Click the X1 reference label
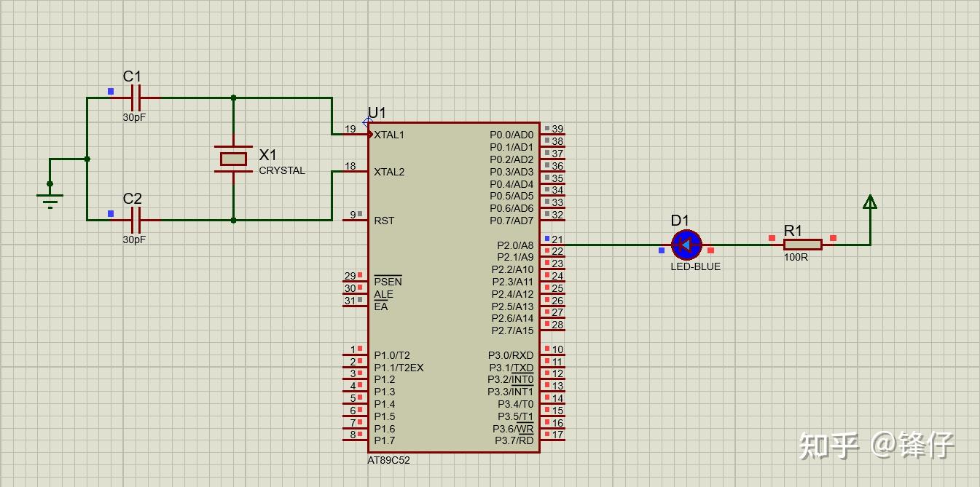 (x=268, y=155)
